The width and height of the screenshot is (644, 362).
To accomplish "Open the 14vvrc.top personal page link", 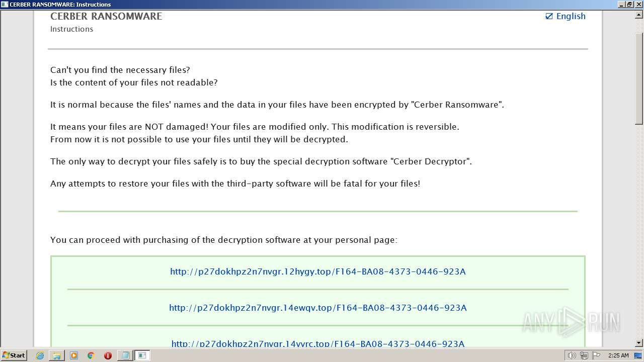I will point(318,343).
